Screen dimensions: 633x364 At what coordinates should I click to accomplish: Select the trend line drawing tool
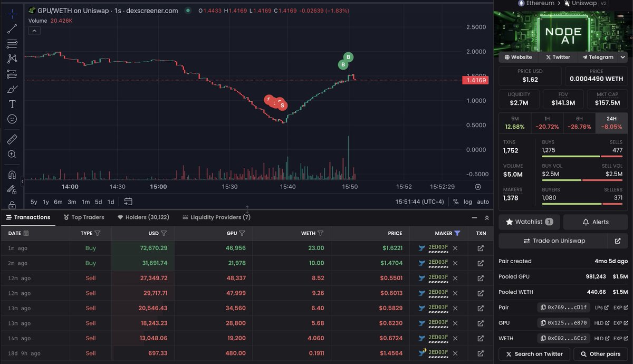pos(12,29)
